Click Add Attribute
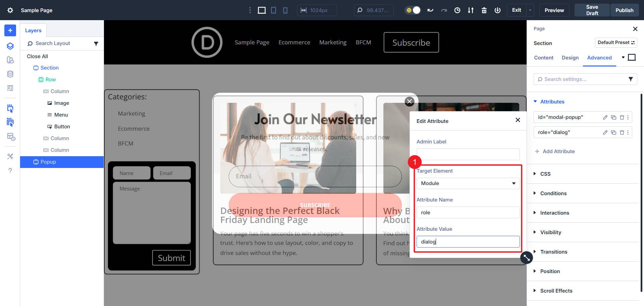 point(555,151)
